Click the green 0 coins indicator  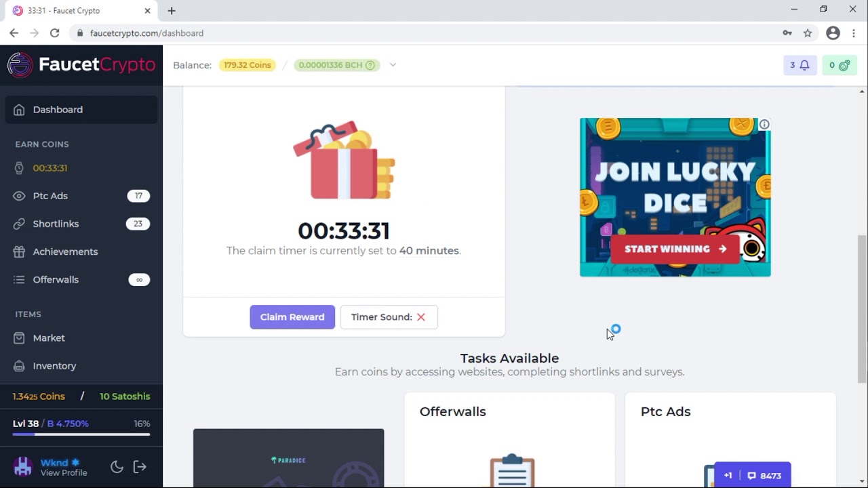[x=840, y=65]
